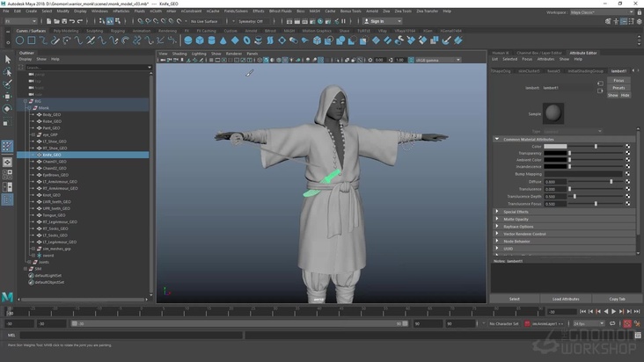
Task: Expand the Raytrace Options section
Action: (x=497, y=227)
